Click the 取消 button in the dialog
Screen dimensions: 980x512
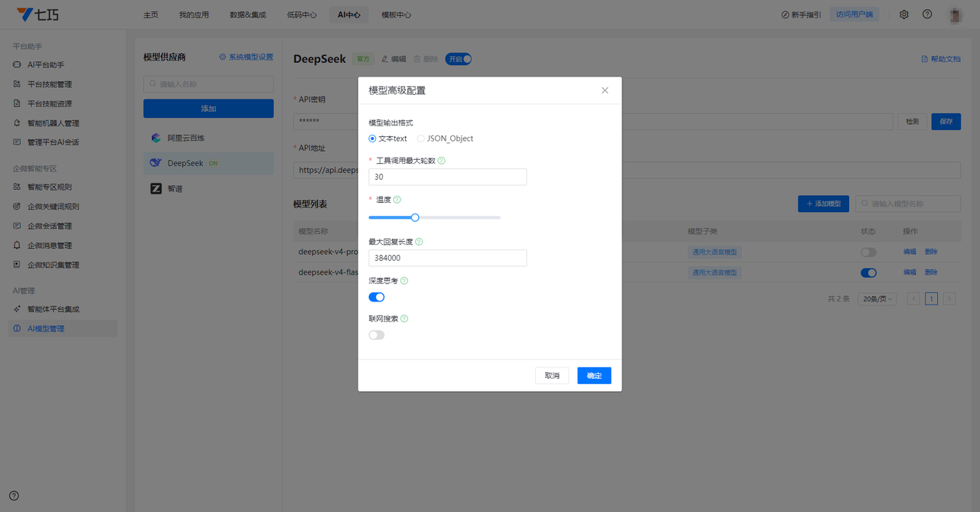click(552, 376)
